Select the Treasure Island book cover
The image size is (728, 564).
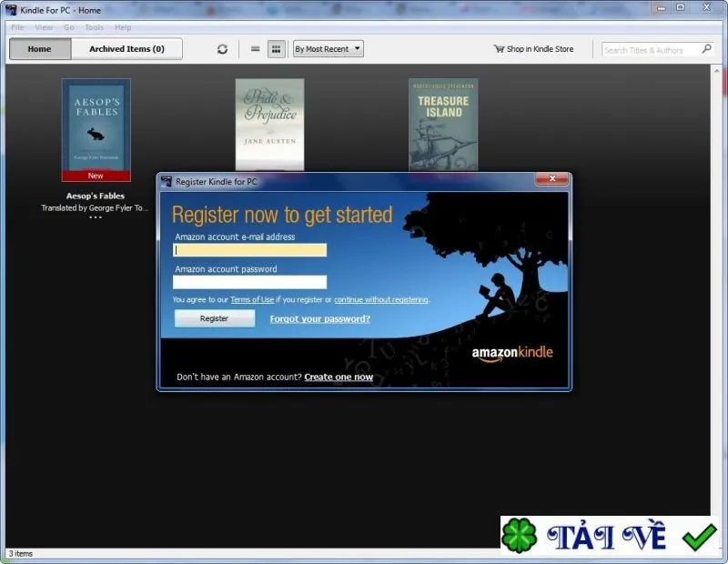(443, 125)
